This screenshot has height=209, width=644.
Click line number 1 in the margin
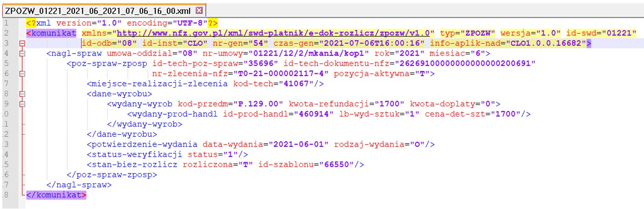(6, 23)
